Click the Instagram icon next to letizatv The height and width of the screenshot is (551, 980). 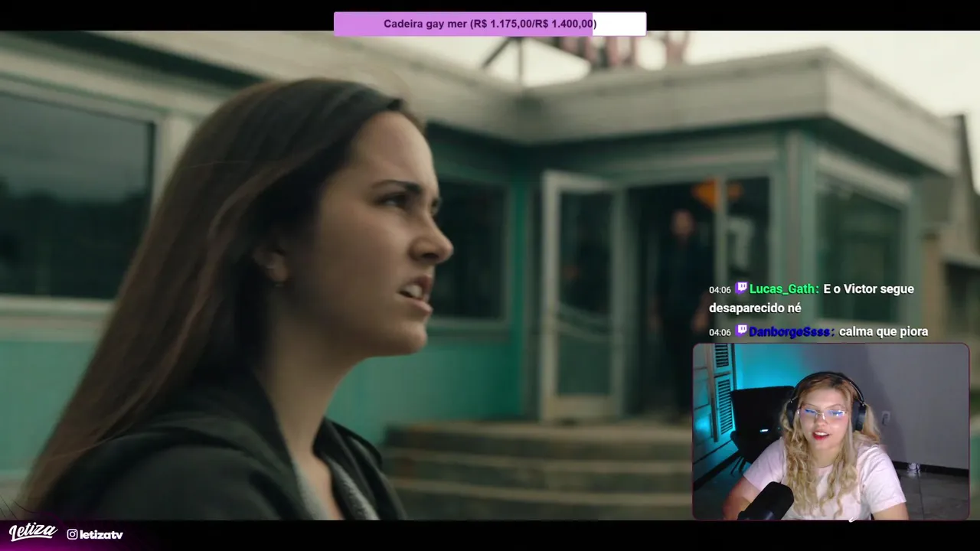(72, 534)
